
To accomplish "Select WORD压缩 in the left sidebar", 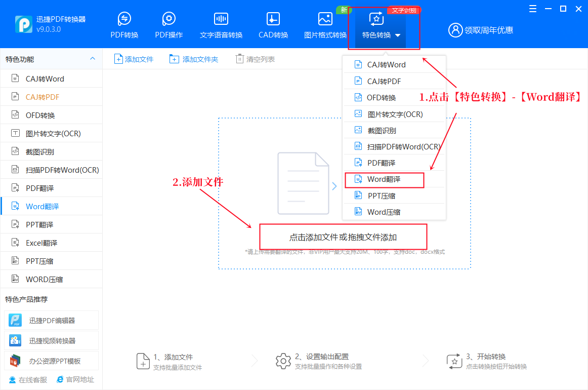I will pos(52,279).
